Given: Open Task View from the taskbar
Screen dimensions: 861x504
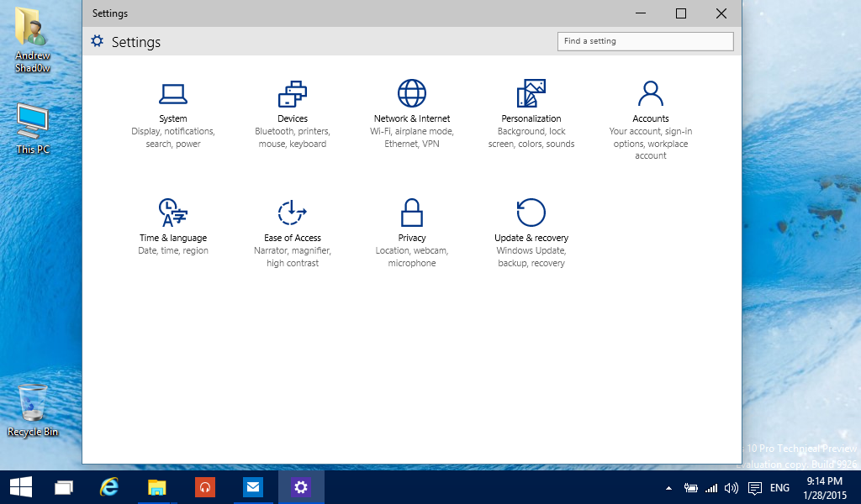Looking at the screenshot, I should [64, 487].
